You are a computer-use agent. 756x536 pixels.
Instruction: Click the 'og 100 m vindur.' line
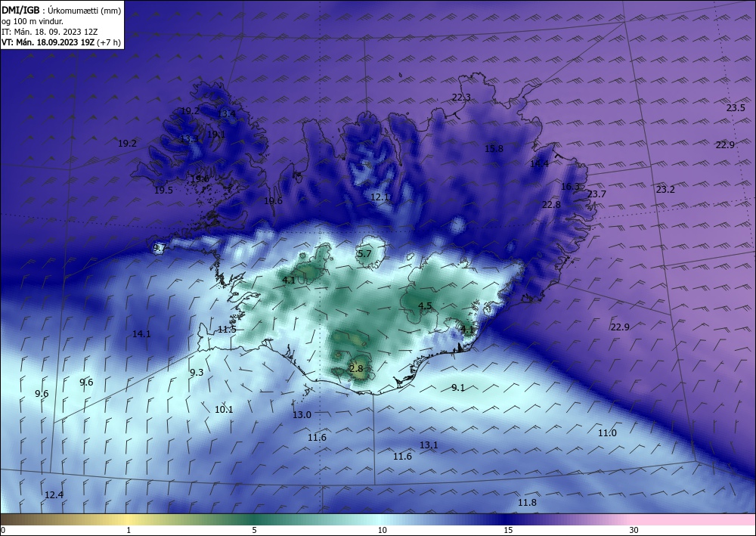(33, 21)
